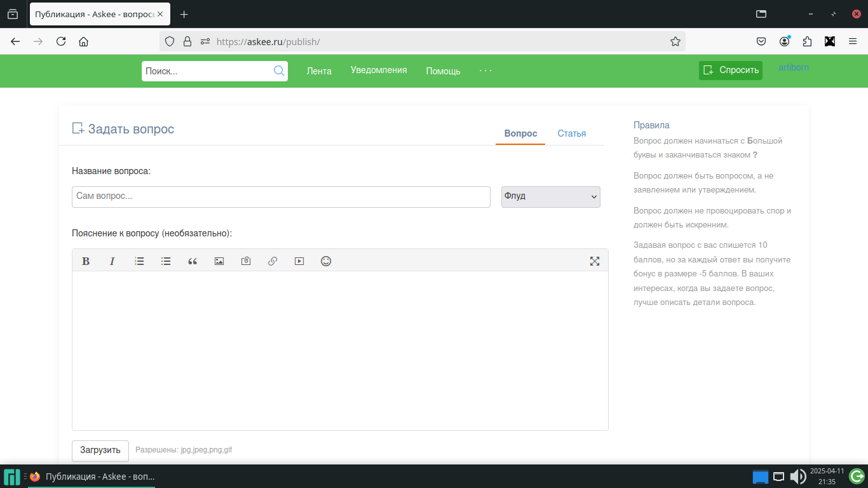Viewport: 868px width, 488px height.
Task: Click the green logout tray icon
Action: tap(857, 476)
